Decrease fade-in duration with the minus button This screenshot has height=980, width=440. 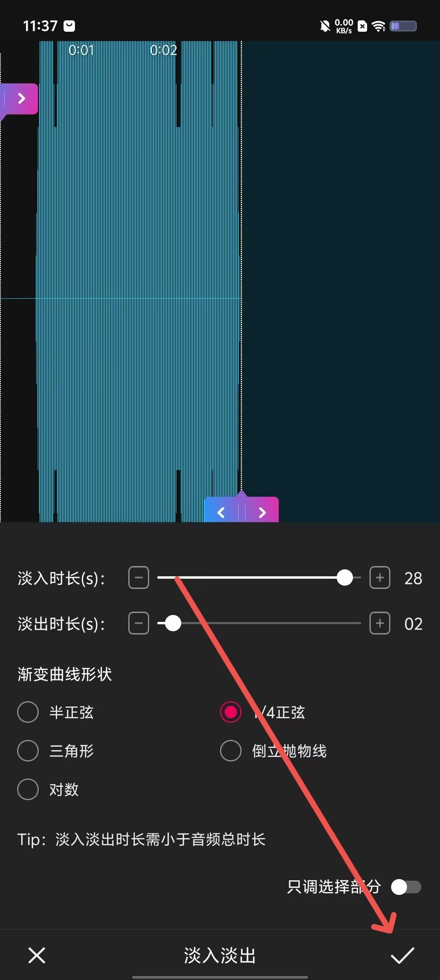click(139, 577)
